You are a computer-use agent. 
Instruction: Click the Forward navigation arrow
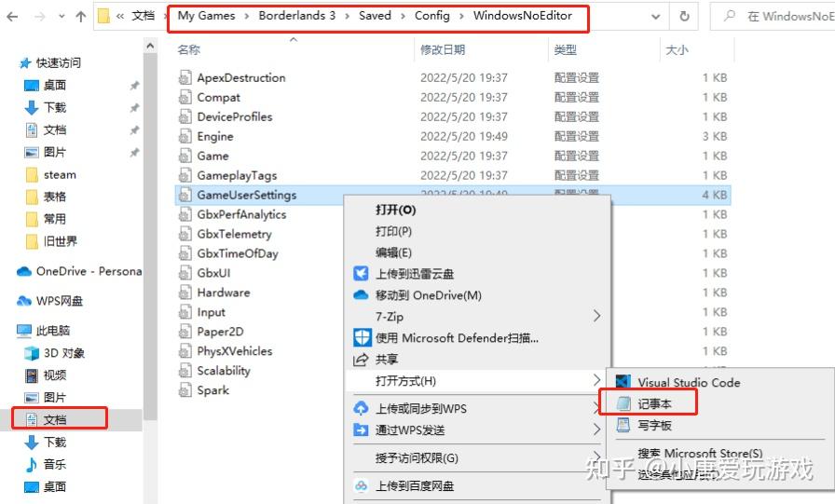pyautogui.click(x=40, y=17)
